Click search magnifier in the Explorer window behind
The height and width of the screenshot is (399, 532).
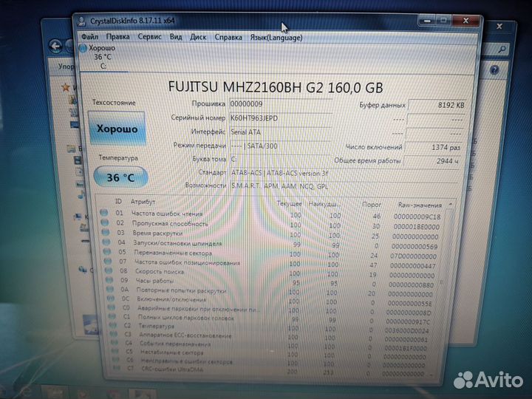point(502,50)
